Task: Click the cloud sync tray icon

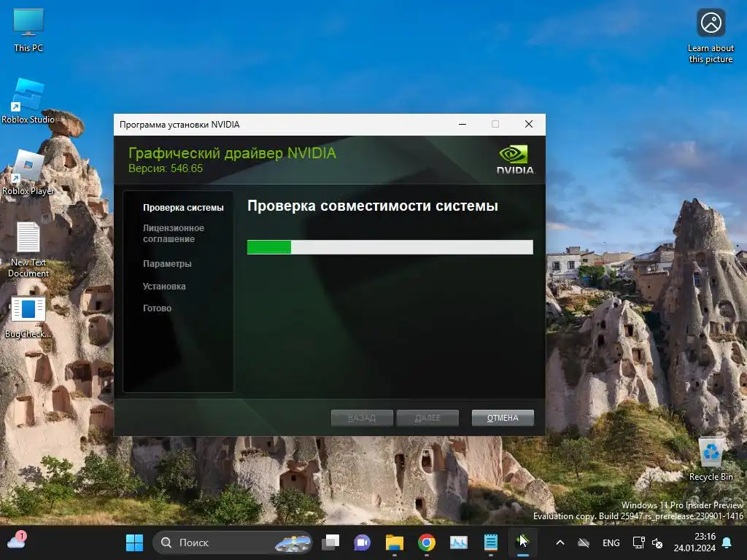Action: tap(584, 542)
